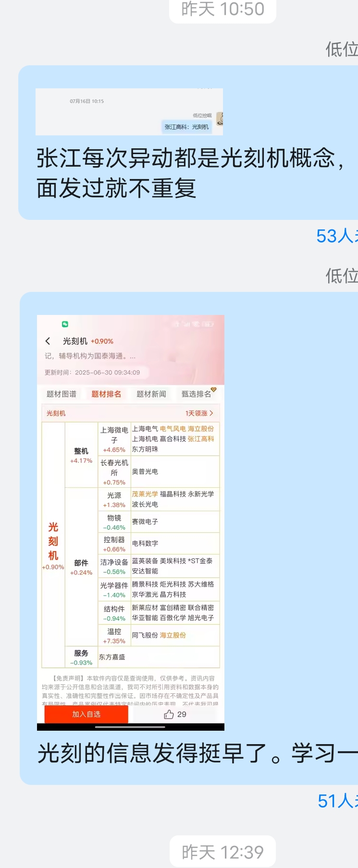Click the 光源 +1.38% cell

(x=114, y=499)
